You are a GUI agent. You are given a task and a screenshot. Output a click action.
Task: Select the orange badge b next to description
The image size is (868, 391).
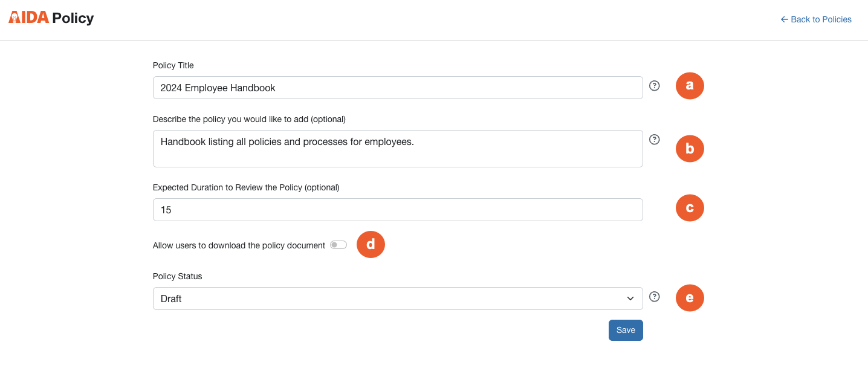(x=689, y=148)
